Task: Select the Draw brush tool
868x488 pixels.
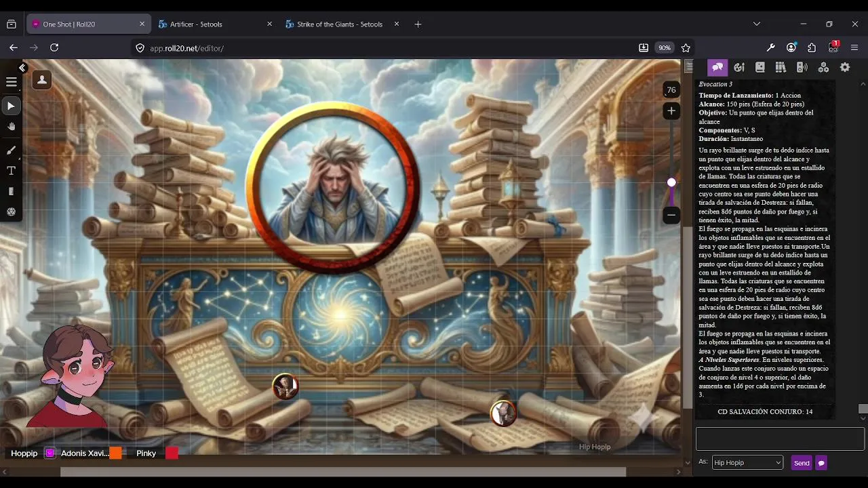Action: [11, 150]
